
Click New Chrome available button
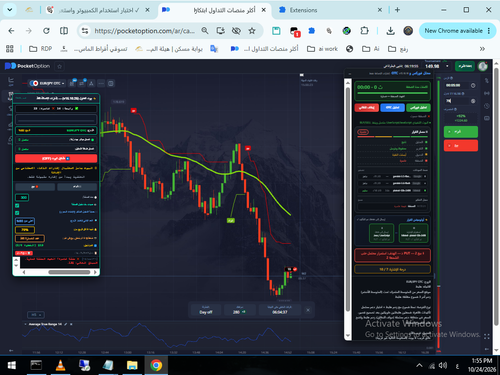457,31
